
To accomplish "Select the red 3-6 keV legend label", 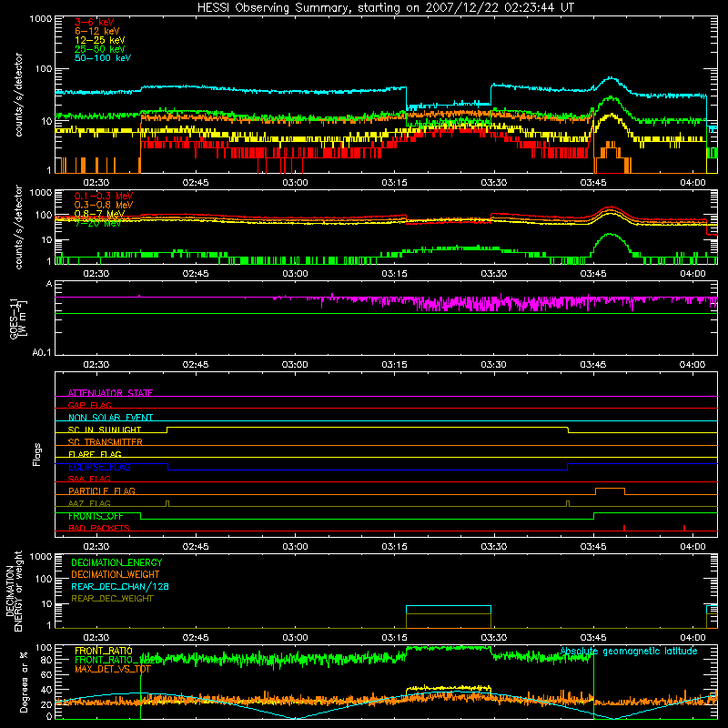I will click(94, 22).
